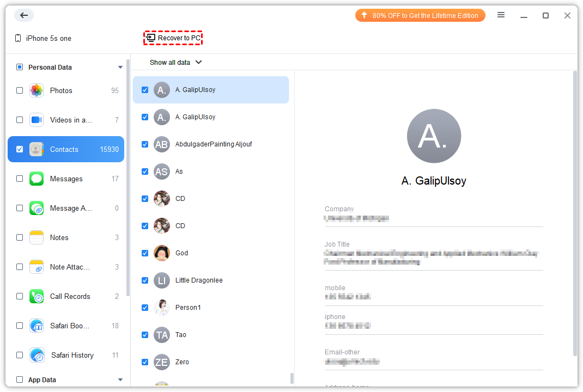Click the Videos camera icon
Image resolution: width=583 pixels, height=392 pixels.
coord(37,120)
